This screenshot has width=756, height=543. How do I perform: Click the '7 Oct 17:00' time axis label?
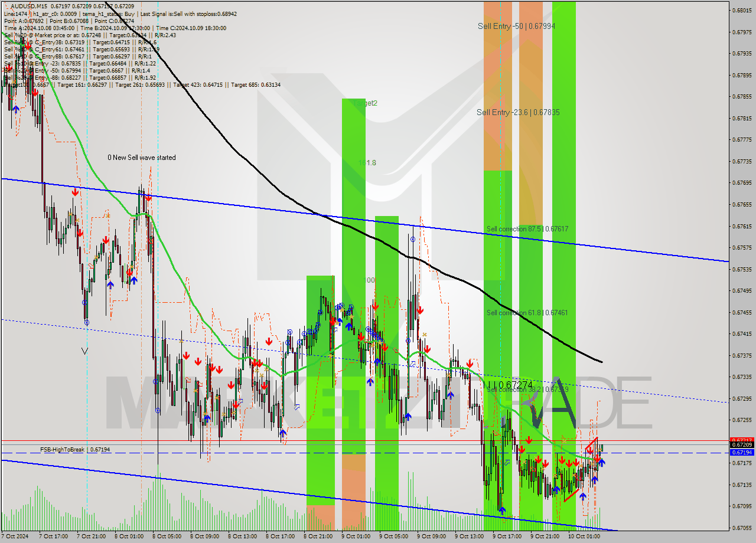click(53, 537)
